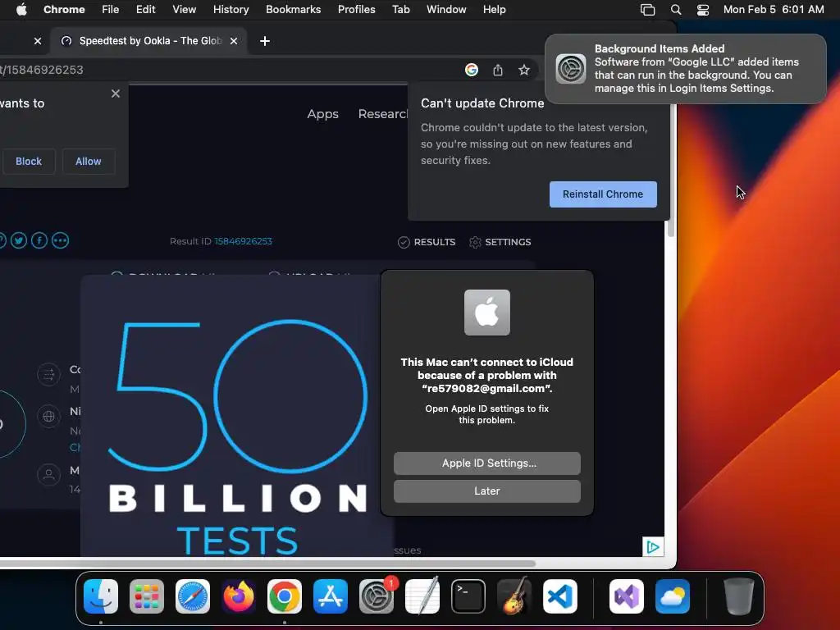Viewport: 840px width, 630px height.
Task: Dismiss the permission prompt with X
Action: coord(116,94)
